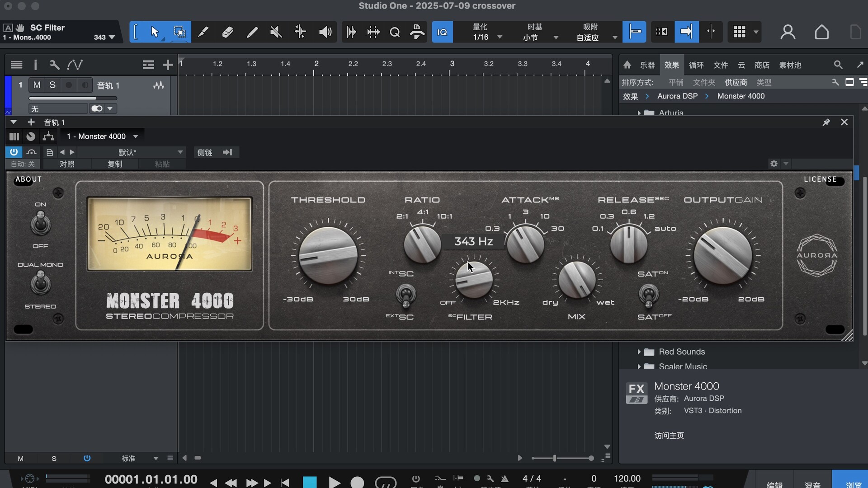The height and width of the screenshot is (488, 868).
Task: Flip the INT SC / EXT SC switch
Action: coord(406,296)
